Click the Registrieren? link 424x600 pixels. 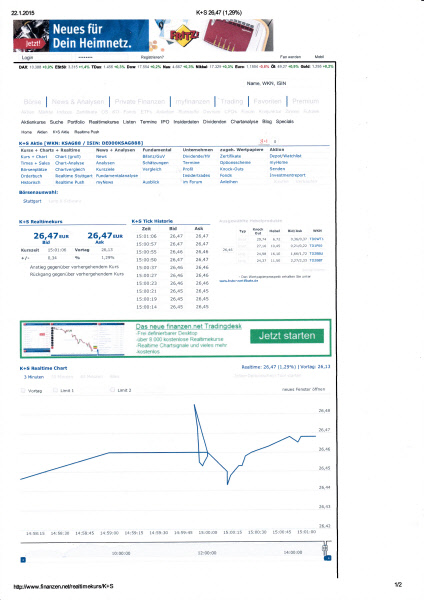(152, 57)
